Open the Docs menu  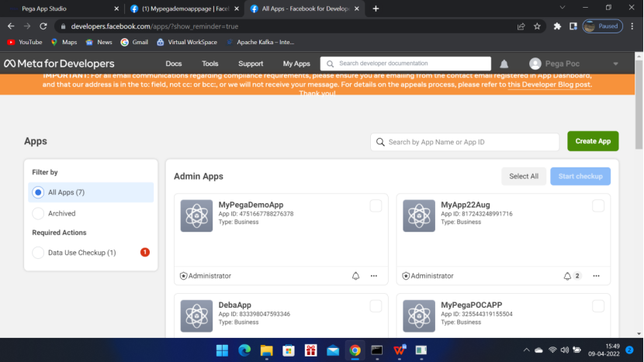173,64
